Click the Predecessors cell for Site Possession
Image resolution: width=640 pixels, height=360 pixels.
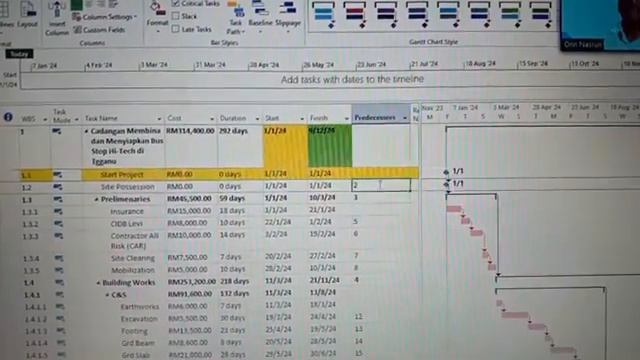point(381,185)
